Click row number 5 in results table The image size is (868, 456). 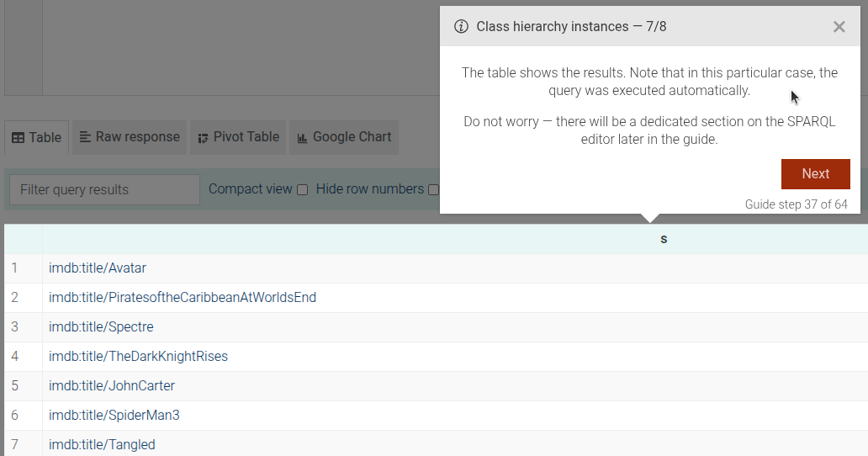(15, 386)
